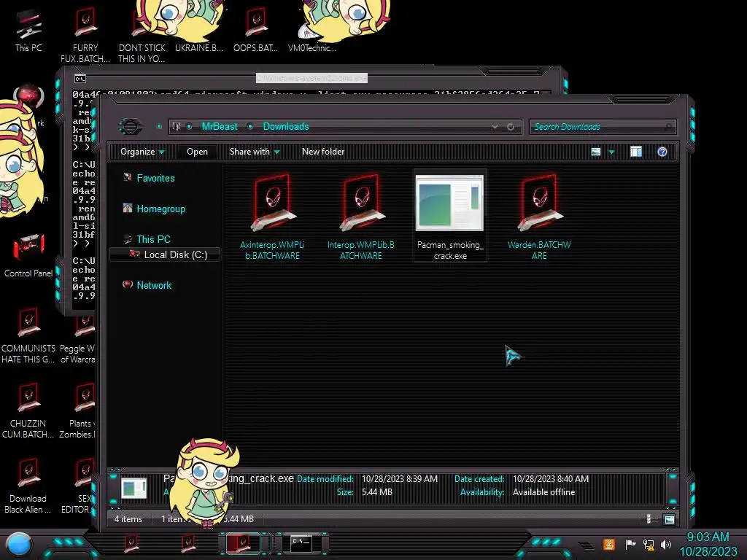Click the Search Downloads field
The image size is (747, 560).
coord(603,127)
